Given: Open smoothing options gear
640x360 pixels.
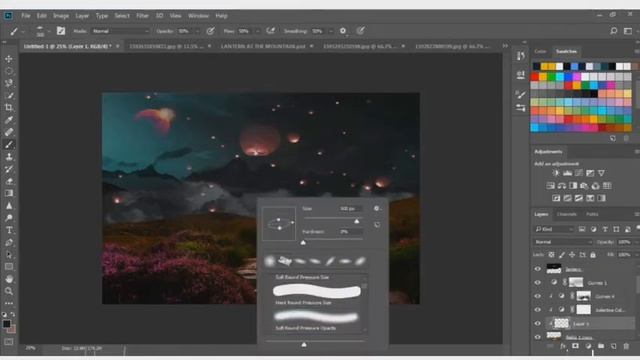Looking at the screenshot, I should 343,31.
